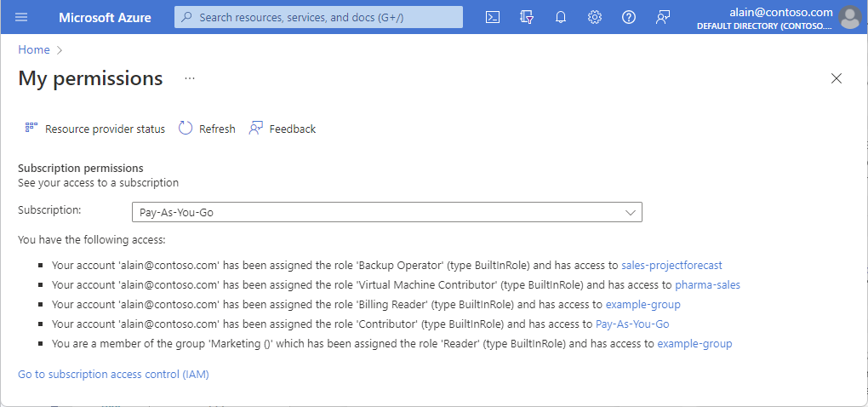
Task: Open the sales-projectforecast link
Action: (x=671, y=266)
